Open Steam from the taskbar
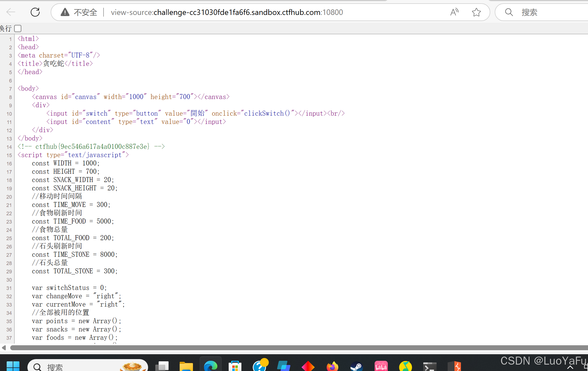The width and height of the screenshot is (588, 371). coord(357,366)
